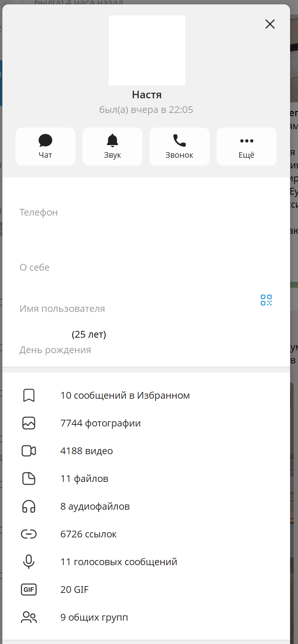Click the microphone voice messages icon
The height and width of the screenshot is (644, 298).
(x=29, y=562)
